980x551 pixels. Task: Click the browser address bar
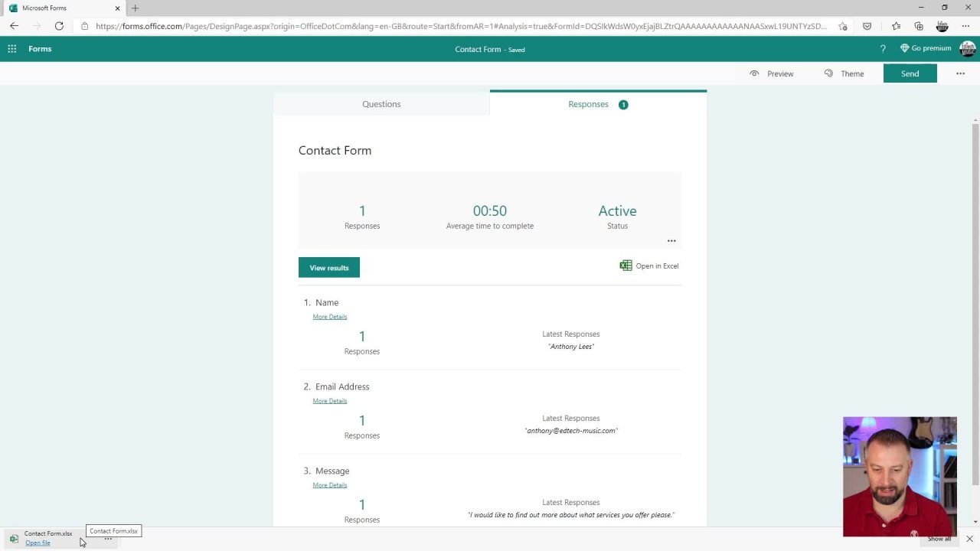(459, 26)
